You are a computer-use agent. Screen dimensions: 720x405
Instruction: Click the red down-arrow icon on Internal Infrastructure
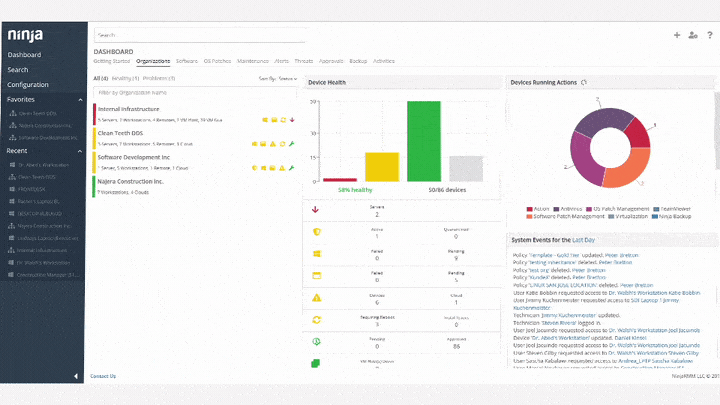pyautogui.click(x=292, y=120)
